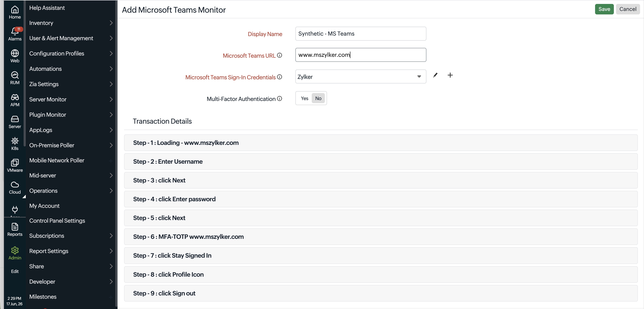The image size is (644, 309).
Task: Expand Step 8 click Profile Icon
Action: tap(381, 274)
